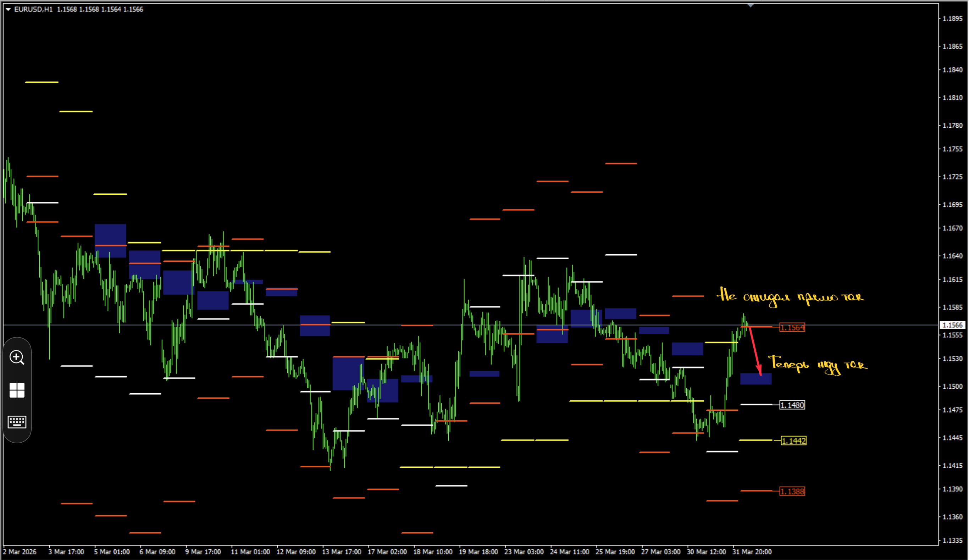This screenshot has height=560, width=969.
Task: Click the '24 Mar 11:00' time axis label
Action: pos(570,552)
